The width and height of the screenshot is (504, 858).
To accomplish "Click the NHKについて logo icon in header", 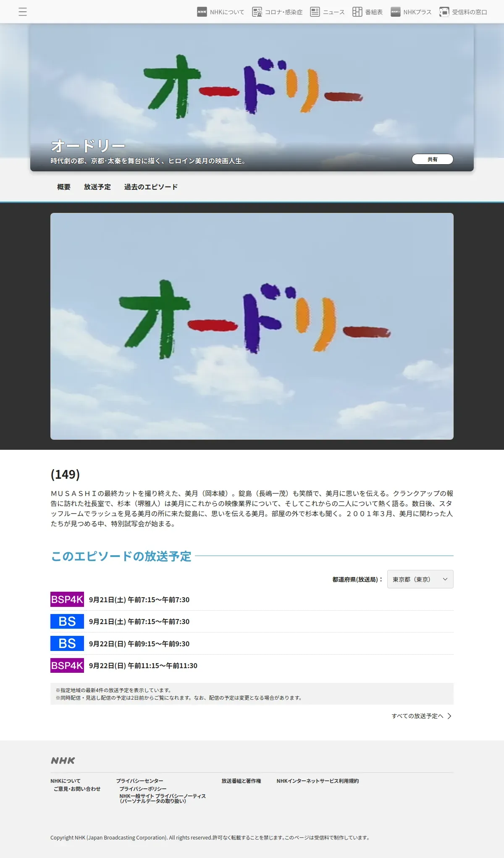I will (202, 12).
